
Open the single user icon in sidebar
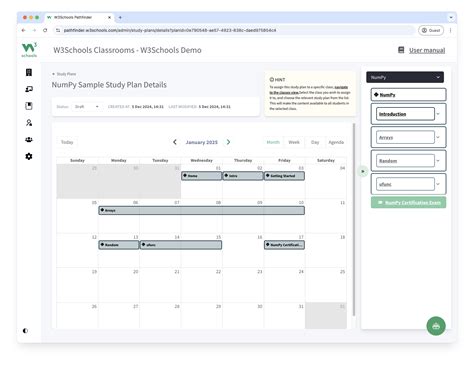coord(29,123)
